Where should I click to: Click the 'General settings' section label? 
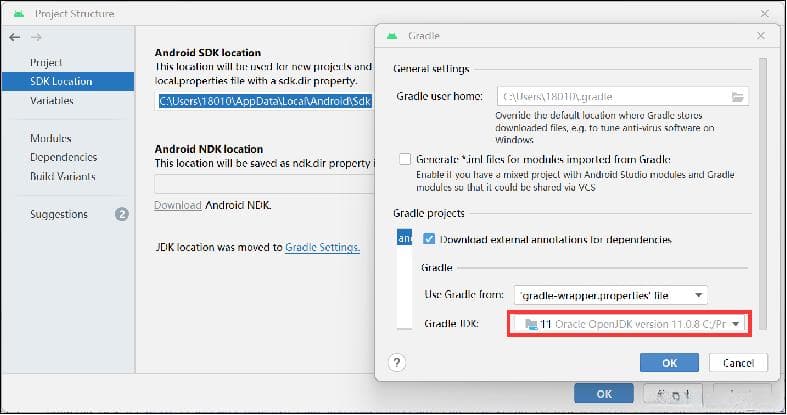point(431,69)
